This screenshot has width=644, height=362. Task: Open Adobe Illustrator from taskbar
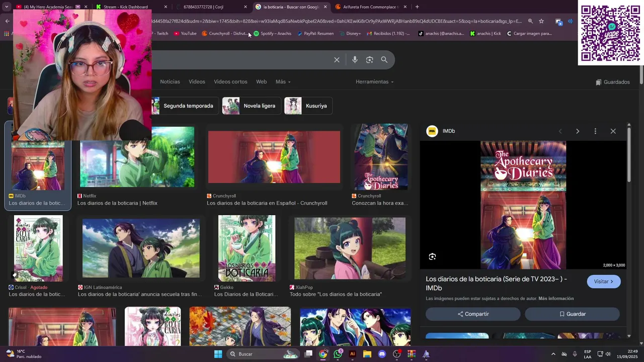click(352, 354)
